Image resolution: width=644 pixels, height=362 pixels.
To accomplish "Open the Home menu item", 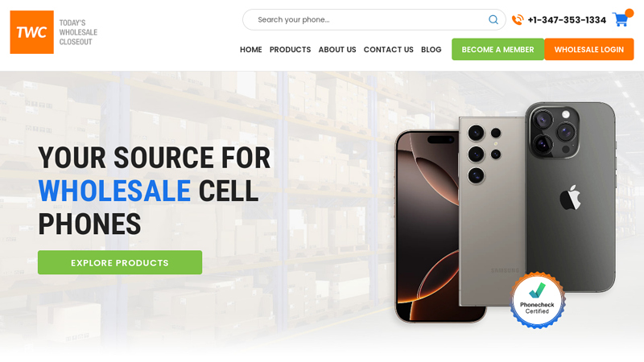I will tap(251, 50).
